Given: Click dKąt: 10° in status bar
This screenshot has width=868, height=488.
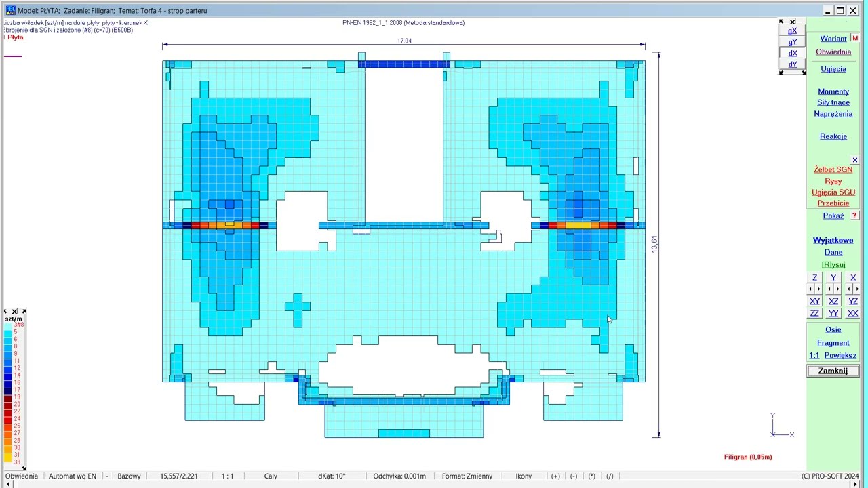Looking at the screenshot, I should click(x=332, y=476).
